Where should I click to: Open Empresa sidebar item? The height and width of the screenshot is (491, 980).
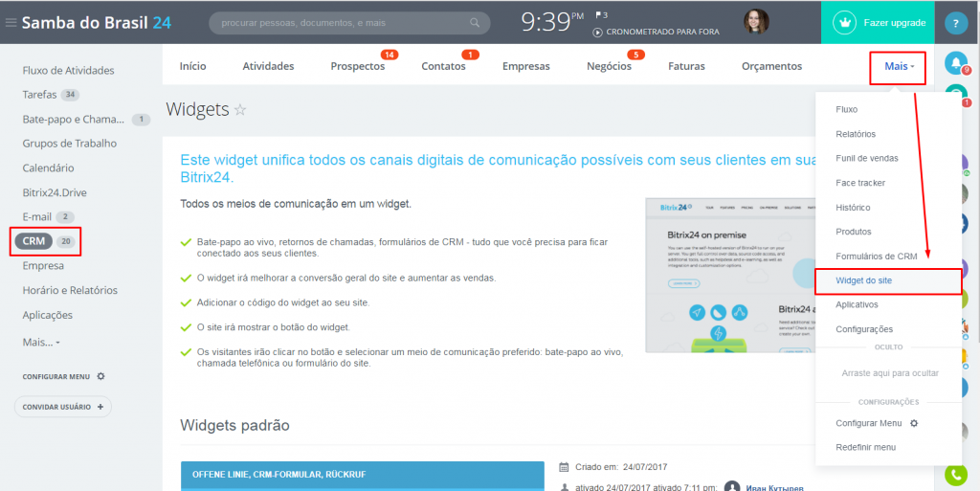[43, 265]
